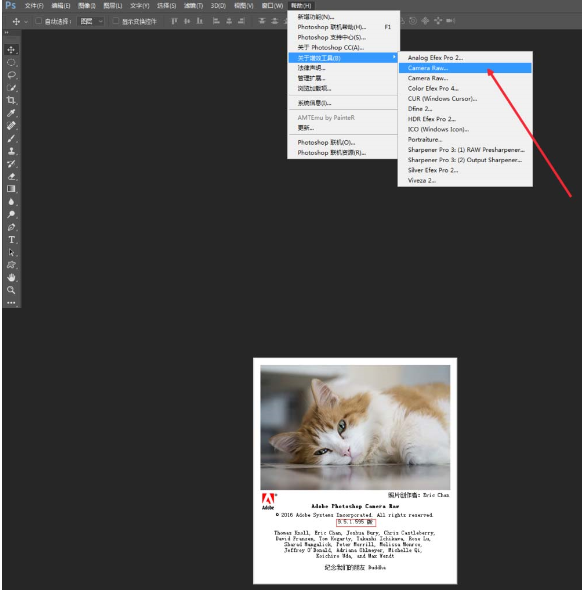This screenshot has height=590, width=584.
Task: Select the Eraser tool
Action: tap(11, 176)
